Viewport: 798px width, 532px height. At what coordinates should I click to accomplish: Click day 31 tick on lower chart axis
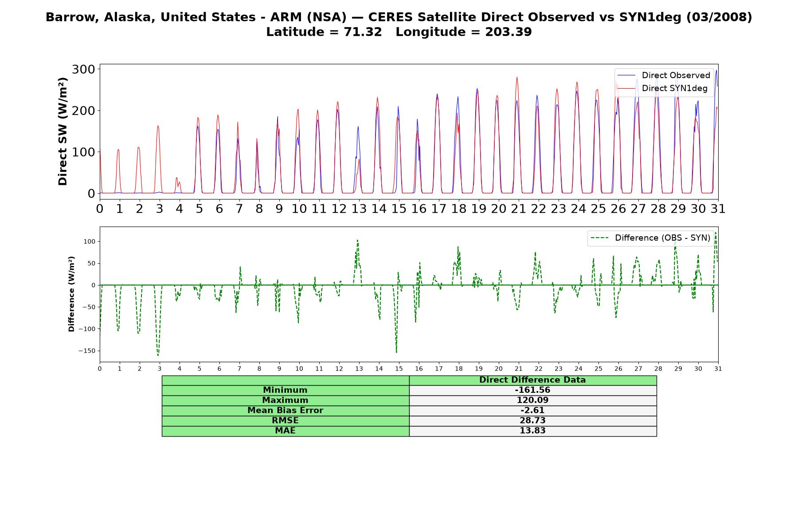click(718, 369)
